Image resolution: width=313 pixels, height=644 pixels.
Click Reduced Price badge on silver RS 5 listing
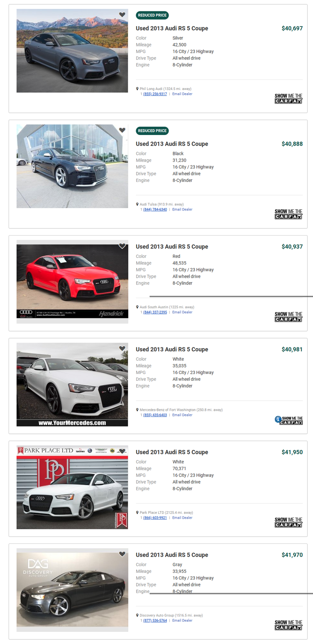152,15
